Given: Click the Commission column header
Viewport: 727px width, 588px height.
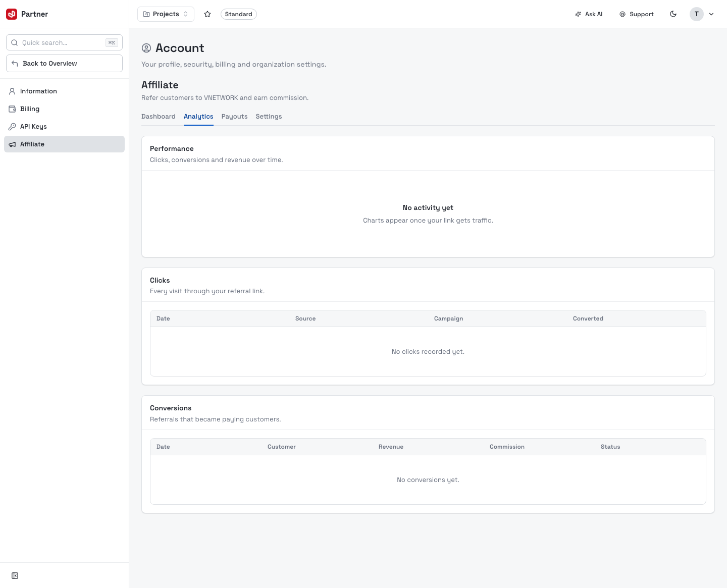Looking at the screenshot, I should (507, 447).
